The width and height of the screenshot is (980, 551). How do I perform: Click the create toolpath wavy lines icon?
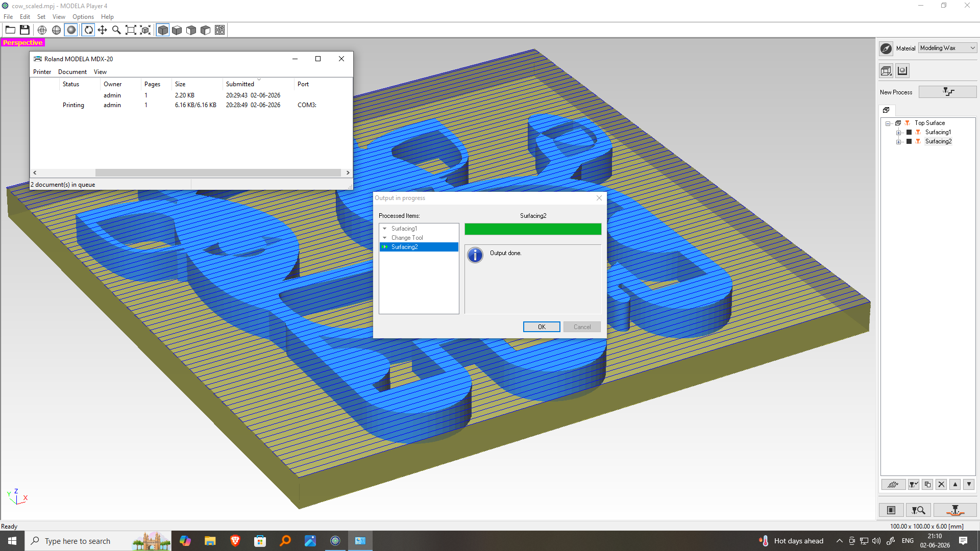tap(893, 485)
